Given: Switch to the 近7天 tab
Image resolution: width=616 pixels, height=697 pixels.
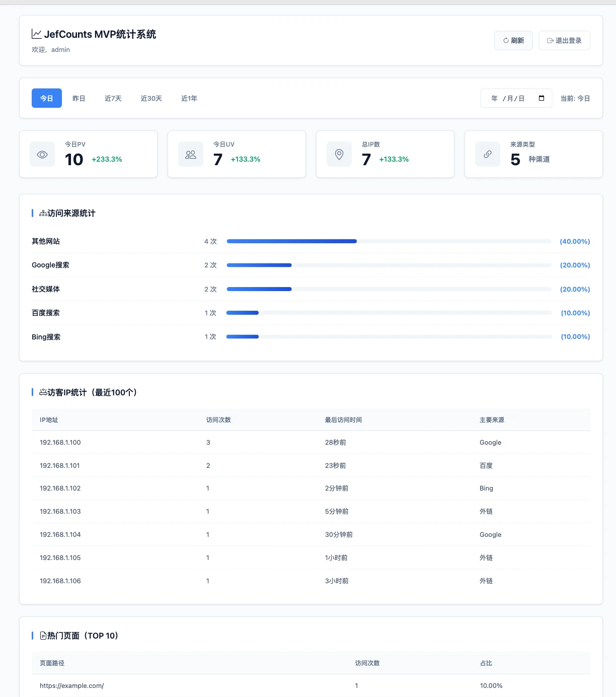Looking at the screenshot, I should pyautogui.click(x=113, y=98).
